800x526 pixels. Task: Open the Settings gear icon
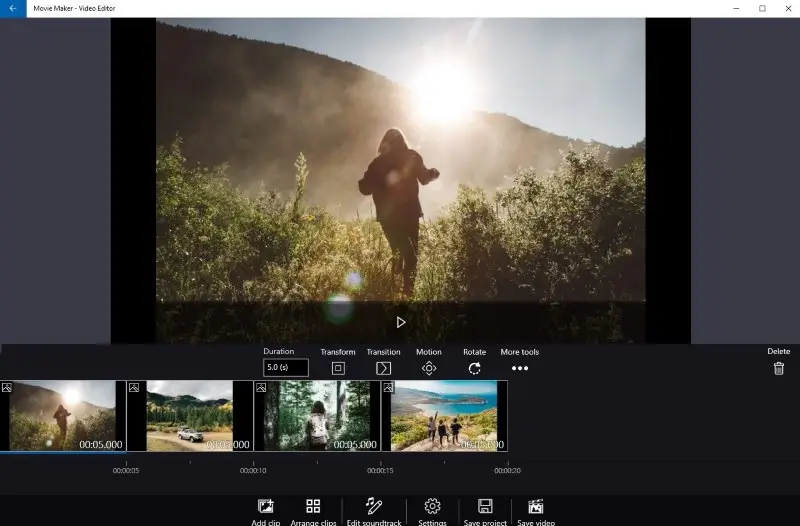pyautogui.click(x=432, y=506)
